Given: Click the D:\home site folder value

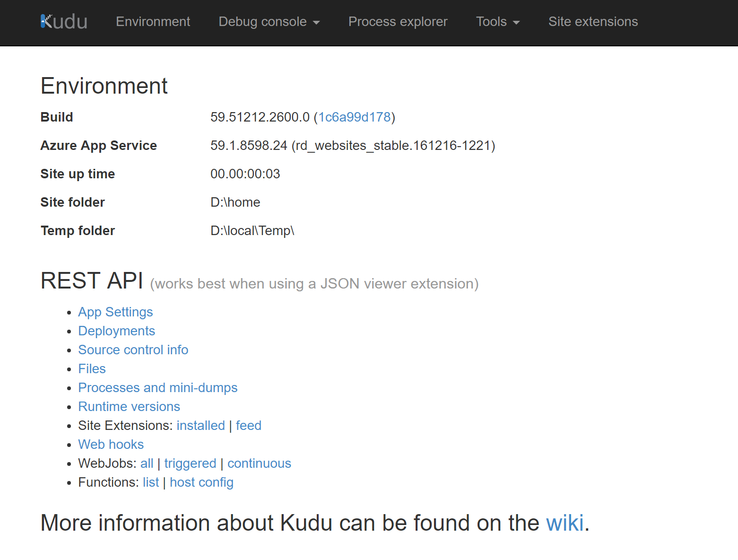Looking at the screenshot, I should [x=235, y=202].
